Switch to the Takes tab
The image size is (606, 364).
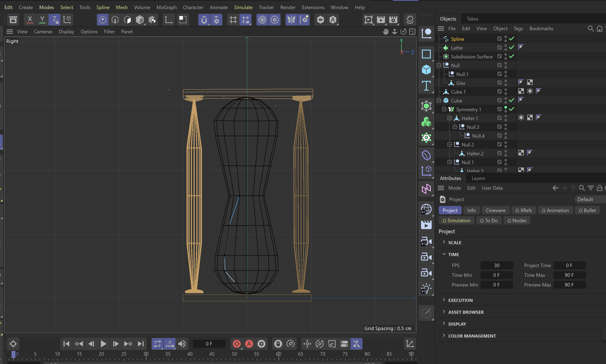(x=472, y=19)
